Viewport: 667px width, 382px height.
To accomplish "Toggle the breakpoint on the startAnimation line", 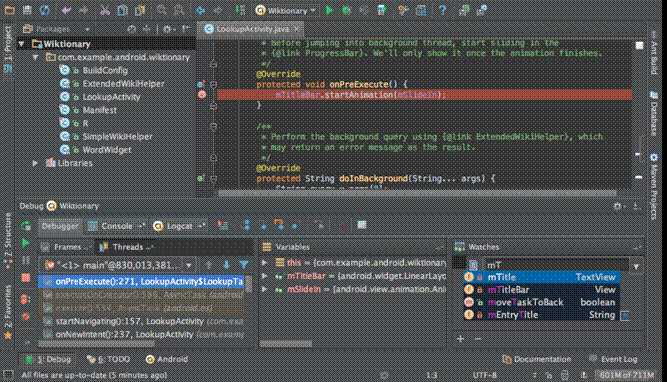I will tap(202, 94).
